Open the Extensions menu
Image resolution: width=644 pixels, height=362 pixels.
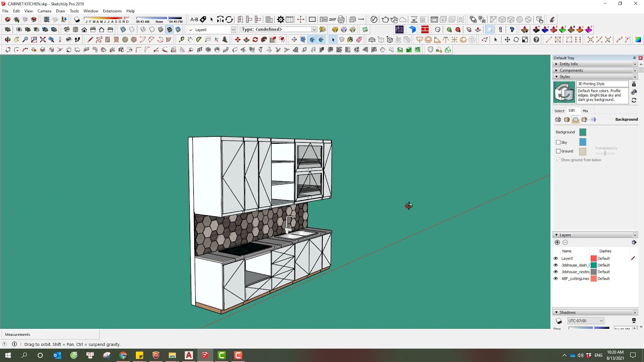(x=112, y=11)
